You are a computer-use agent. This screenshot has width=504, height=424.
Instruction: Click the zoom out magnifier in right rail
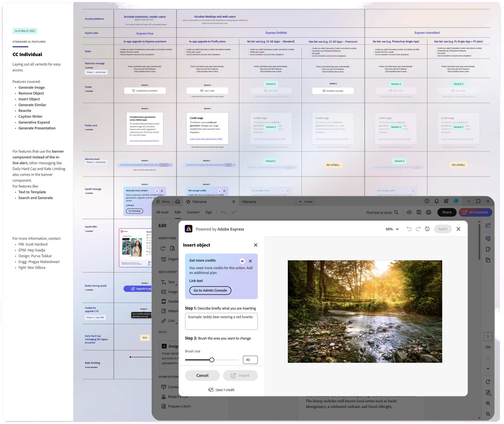pos(488,414)
